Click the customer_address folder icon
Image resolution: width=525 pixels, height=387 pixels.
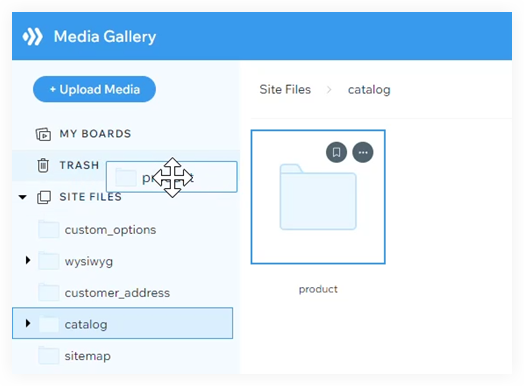[49, 292]
